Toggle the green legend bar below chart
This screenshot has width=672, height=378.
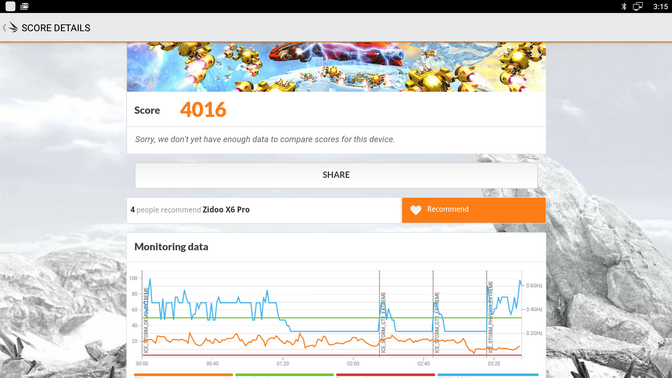[285, 375]
